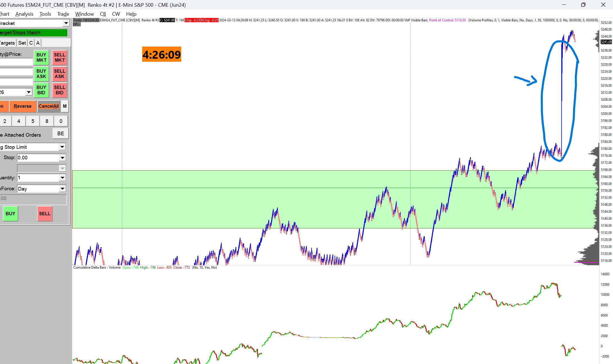
Task: Click the Quantity input field
Action: (38, 178)
